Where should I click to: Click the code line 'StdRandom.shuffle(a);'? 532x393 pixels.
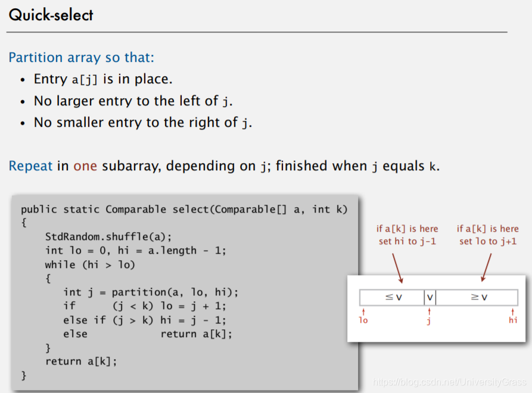[x=108, y=236]
